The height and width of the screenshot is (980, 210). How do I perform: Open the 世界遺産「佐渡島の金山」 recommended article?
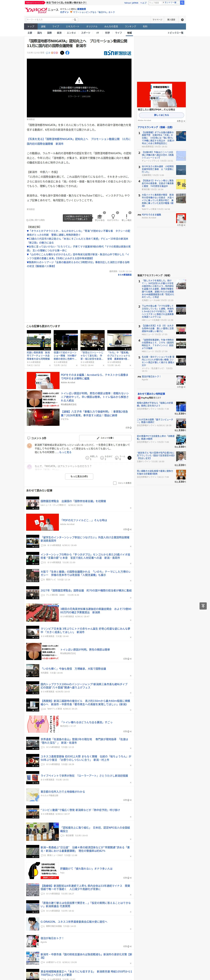coord(84,741)
